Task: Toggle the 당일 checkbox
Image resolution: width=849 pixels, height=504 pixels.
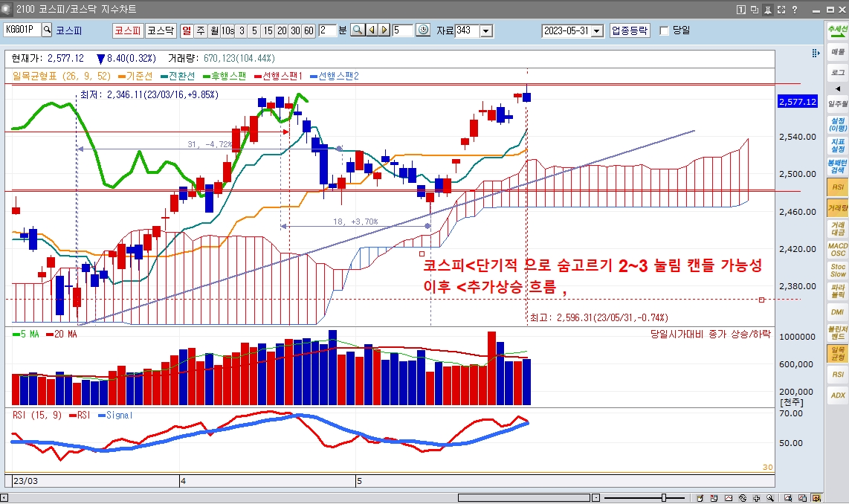Action: pos(664,30)
